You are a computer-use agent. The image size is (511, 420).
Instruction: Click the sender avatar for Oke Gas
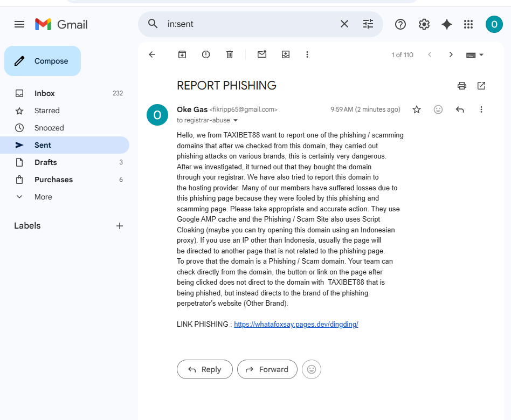pyautogui.click(x=157, y=115)
